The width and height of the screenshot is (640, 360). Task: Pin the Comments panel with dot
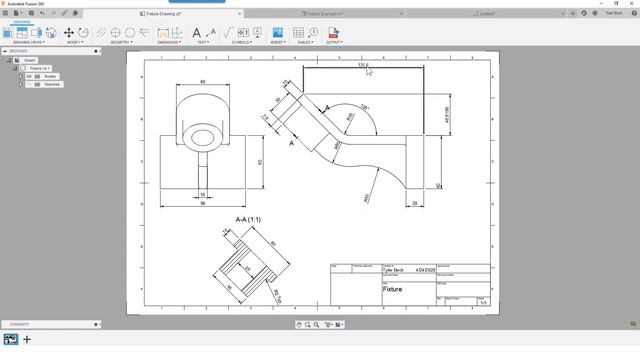96,324
